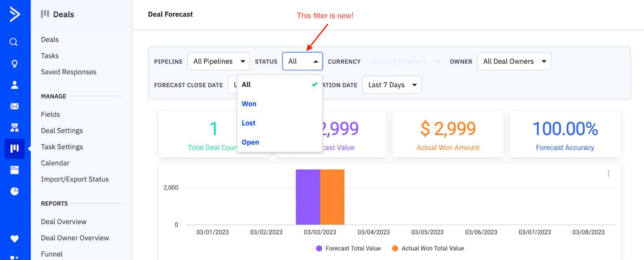
Task: Open Contacts via the person icon
Action: point(15,85)
